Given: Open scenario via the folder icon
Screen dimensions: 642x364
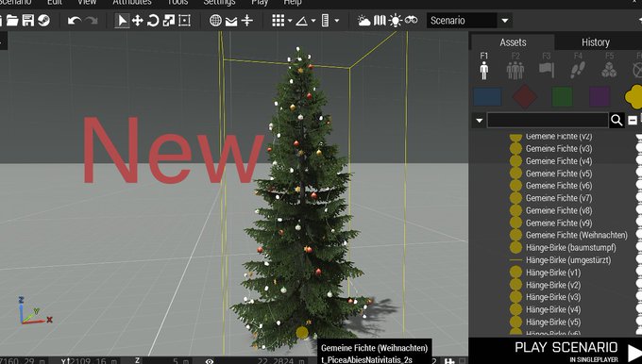Looking at the screenshot, I should pyautogui.click(x=12, y=21).
